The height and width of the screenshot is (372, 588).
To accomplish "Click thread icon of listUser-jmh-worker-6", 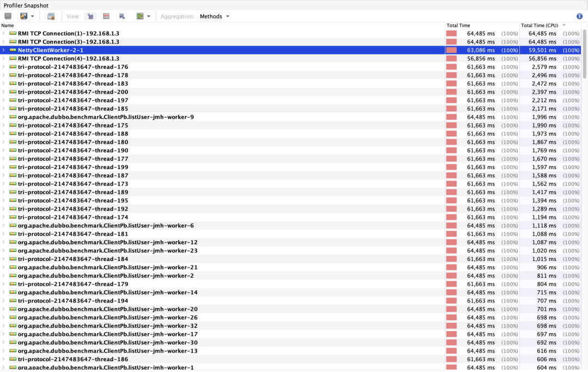I will click(13, 226).
